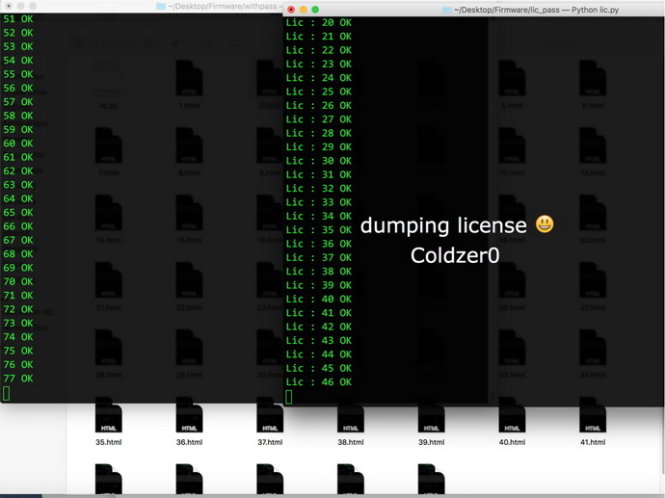This screenshot has height=498, width=665.
Task: Click the cursor block in lic_pass terminal
Action: point(289,397)
